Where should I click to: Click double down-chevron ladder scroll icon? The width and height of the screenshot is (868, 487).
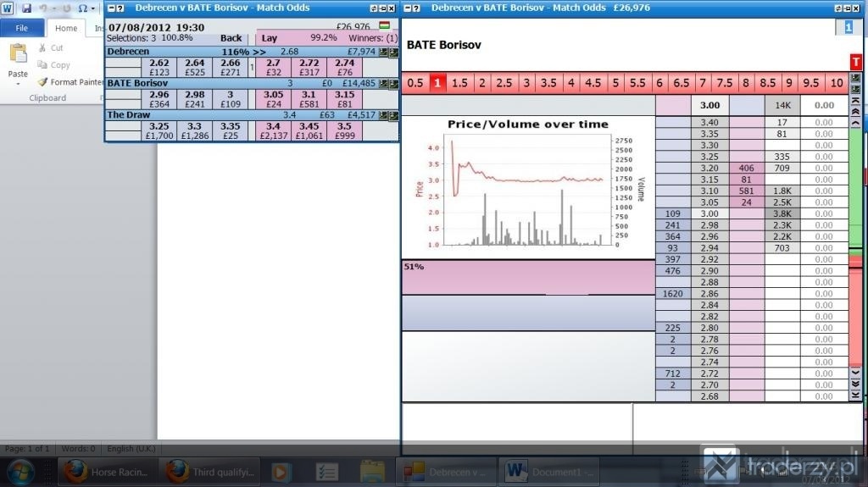tap(855, 384)
